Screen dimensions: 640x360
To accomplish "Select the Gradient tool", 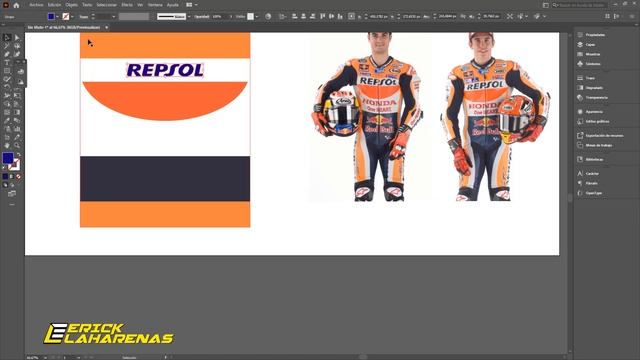I will click(x=17, y=112).
